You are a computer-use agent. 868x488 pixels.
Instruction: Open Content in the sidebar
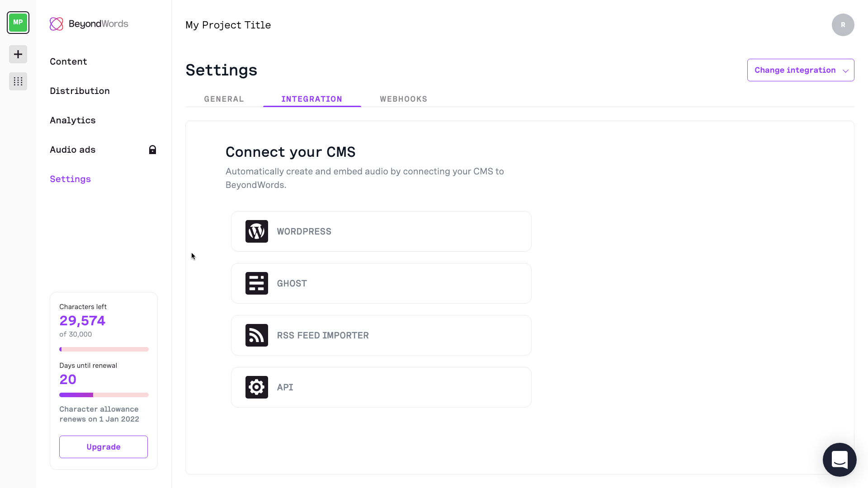coord(68,61)
